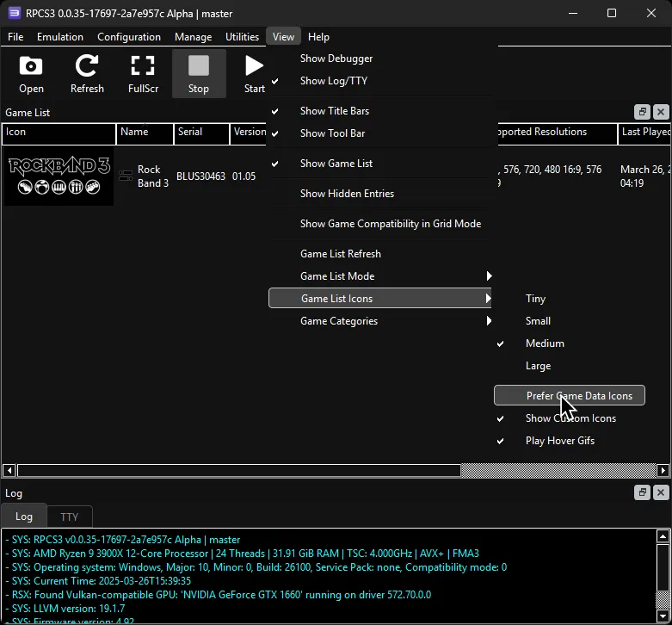
Task: Sort by the Supported Resolutions column header
Action: coord(558,134)
